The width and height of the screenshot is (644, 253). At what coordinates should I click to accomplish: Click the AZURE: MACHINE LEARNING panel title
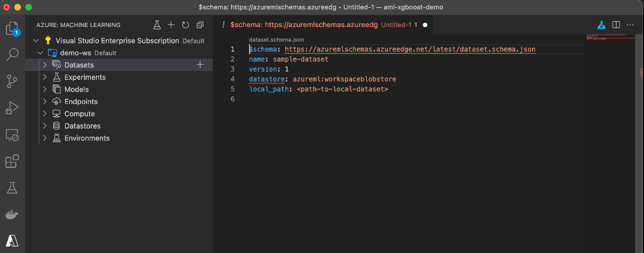(x=79, y=25)
